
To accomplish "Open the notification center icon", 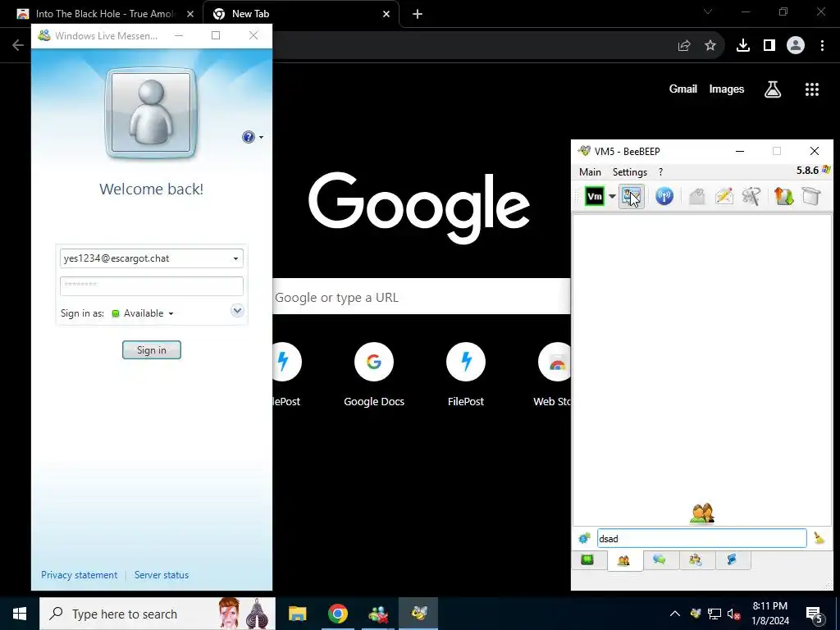I will 815,614.
